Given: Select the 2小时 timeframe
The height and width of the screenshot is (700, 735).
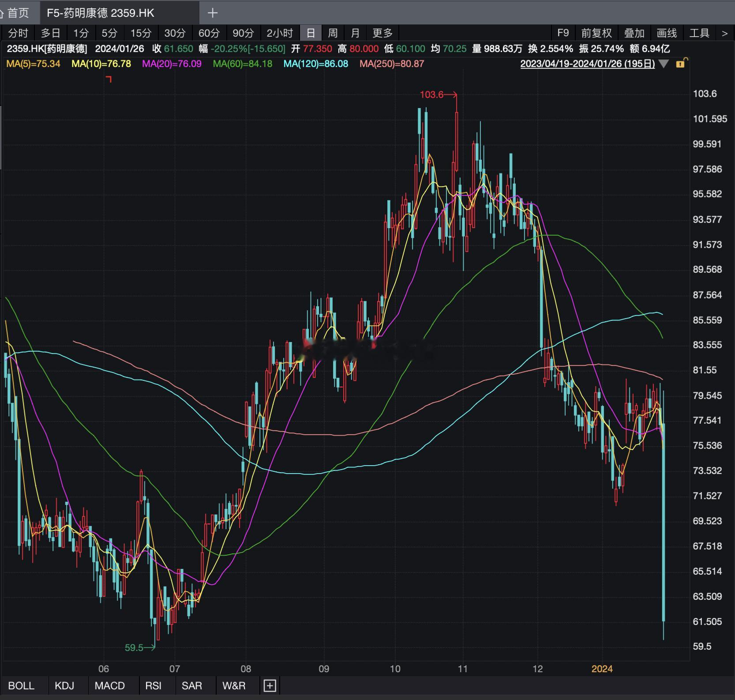Looking at the screenshot, I should tap(280, 33).
